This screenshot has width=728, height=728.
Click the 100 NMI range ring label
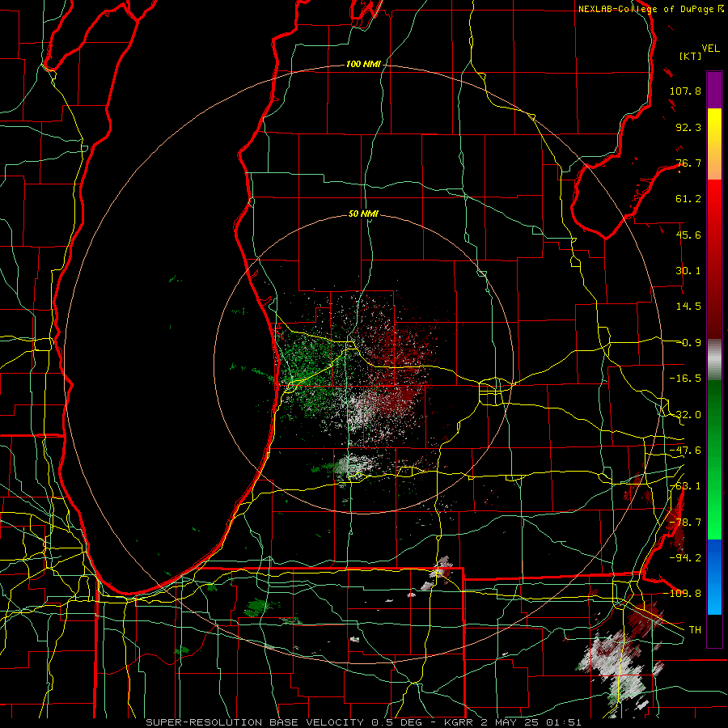(363, 64)
